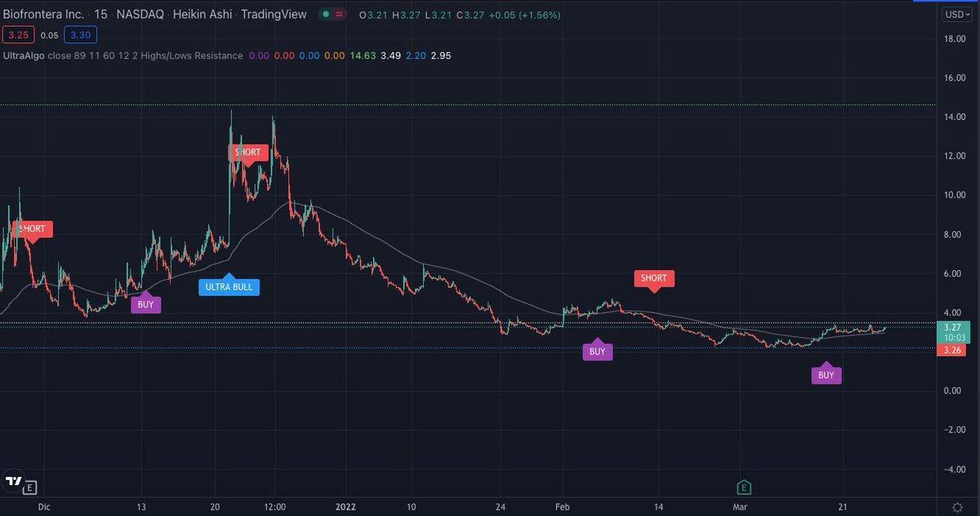Click the blue 3.30 buy button
The height and width of the screenshot is (516, 980).
[79, 35]
